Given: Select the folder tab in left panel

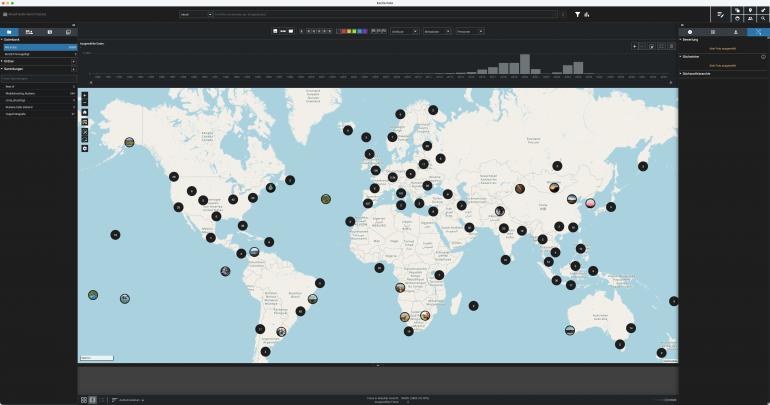Looking at the screenshot, I should pyautogui.click(x=9, y=32).
